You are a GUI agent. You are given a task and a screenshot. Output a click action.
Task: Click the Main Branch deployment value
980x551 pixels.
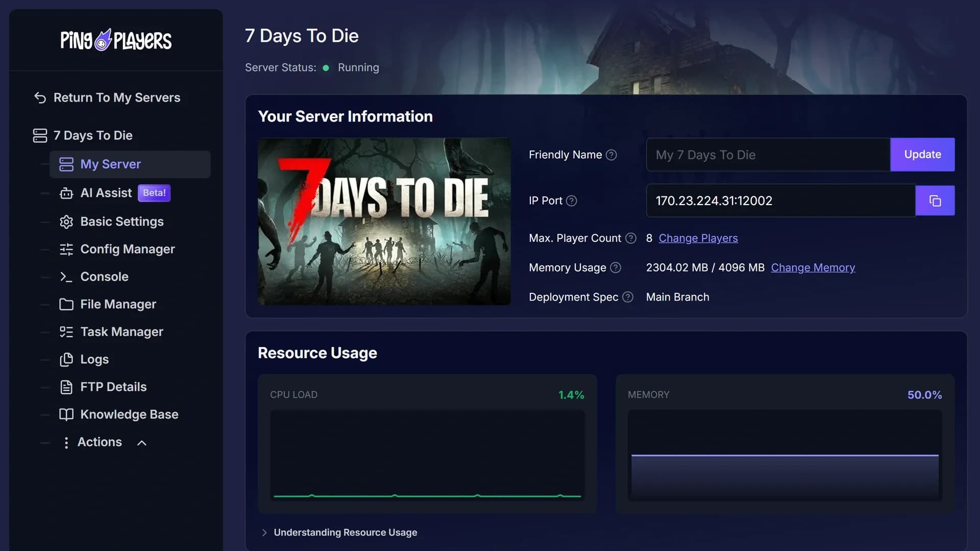(x=677, y=297)
